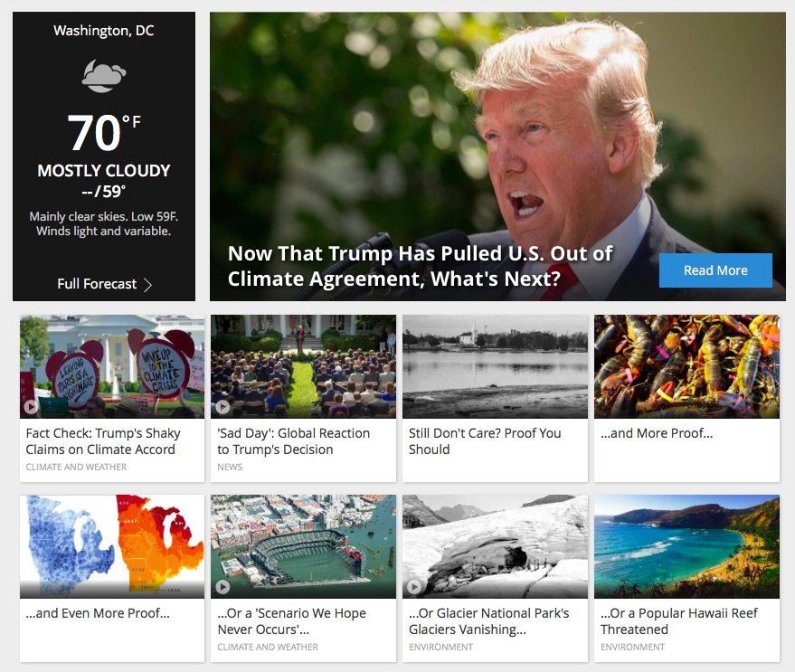
Task: Select the News category label
Action: coord(230,467)
